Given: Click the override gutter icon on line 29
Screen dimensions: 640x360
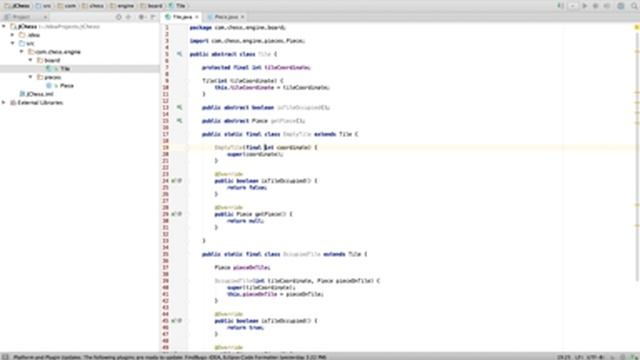Looking at the screenshot, I should coord(176,214).
